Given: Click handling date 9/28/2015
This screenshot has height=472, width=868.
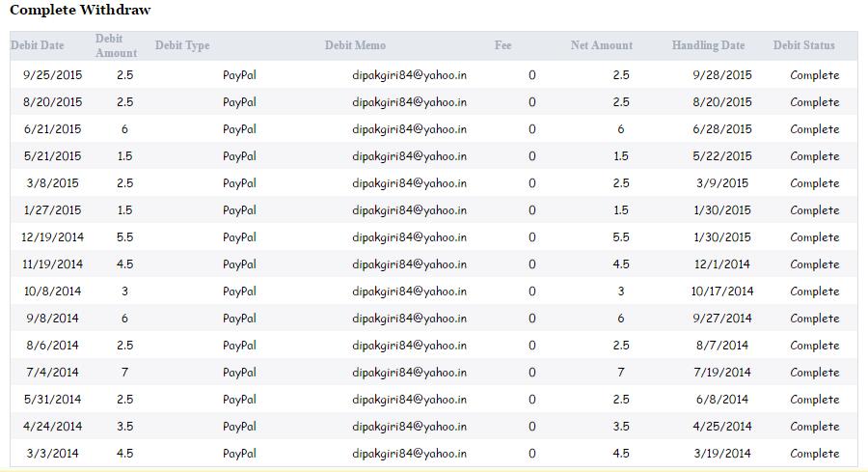Looking at the screenshot, I should coord(722,74).
